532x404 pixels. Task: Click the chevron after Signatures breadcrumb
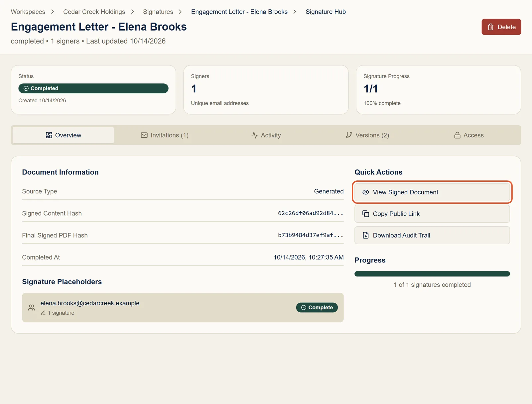pyautogui.click(x=180, y=12)
